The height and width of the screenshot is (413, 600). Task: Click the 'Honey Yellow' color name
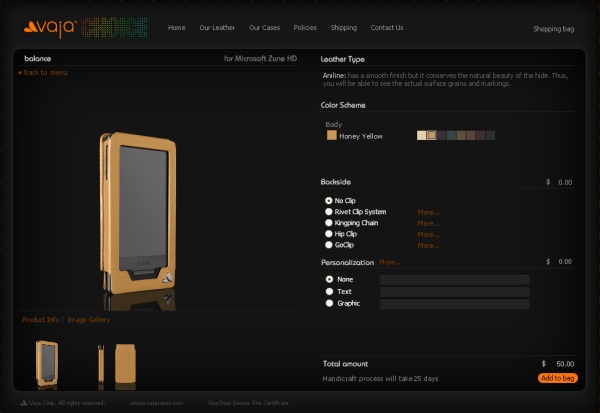(361, 136)
